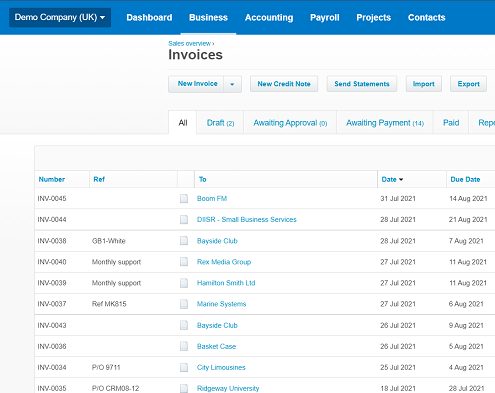Click invoice number INV-0045

[x=52, y=199]
